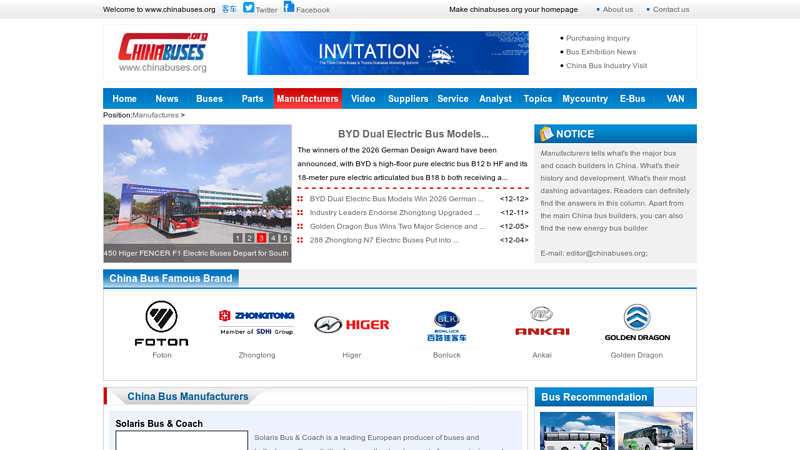Open the Higer text link under its logo
The height and width of the screenshot is (450, 800).
pos(352,355)
